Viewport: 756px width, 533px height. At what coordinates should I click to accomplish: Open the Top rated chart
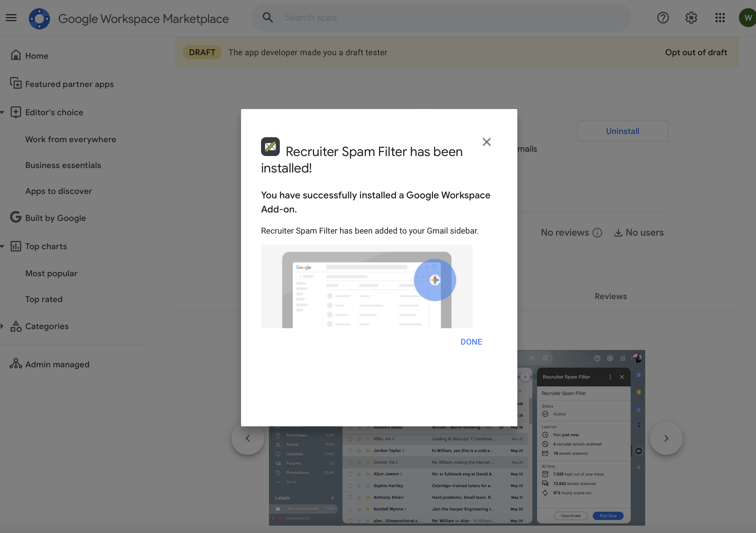44,299
